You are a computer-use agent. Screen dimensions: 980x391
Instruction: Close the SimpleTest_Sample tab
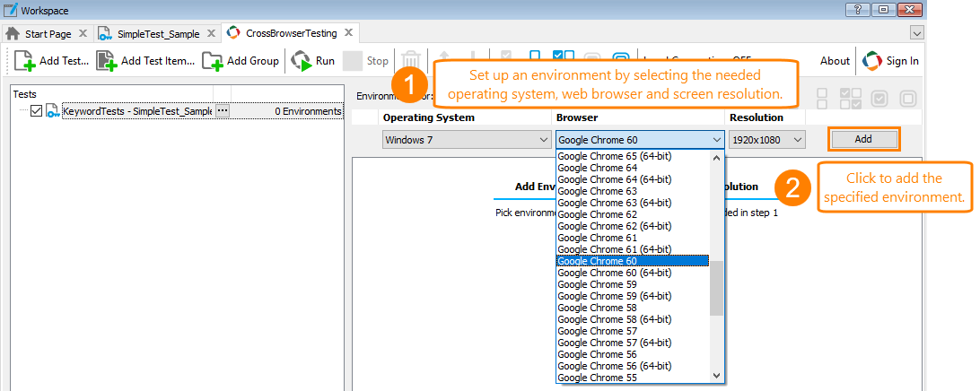pos(211,34)
